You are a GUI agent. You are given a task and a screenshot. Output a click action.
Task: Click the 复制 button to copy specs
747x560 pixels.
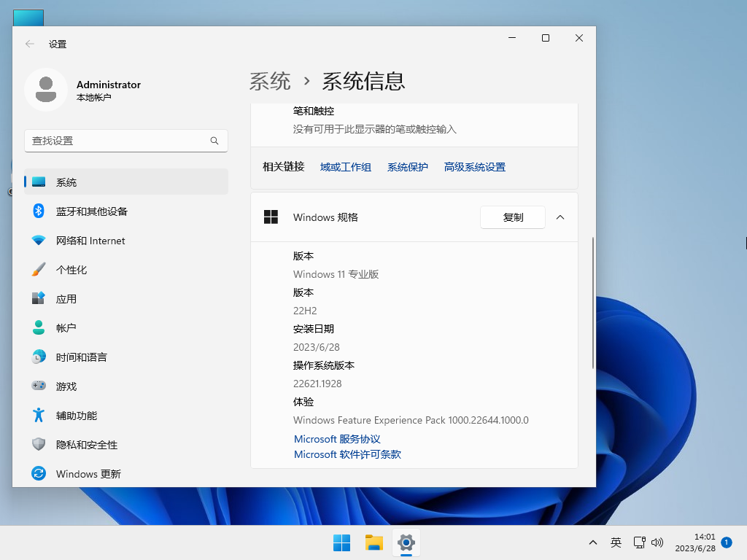click(513, 217)
